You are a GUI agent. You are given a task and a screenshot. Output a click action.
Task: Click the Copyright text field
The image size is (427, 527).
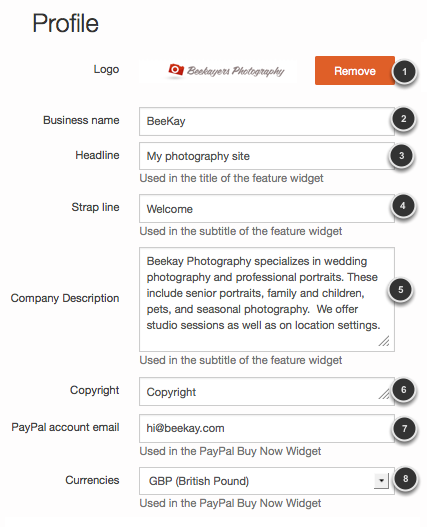click(267, 392)
